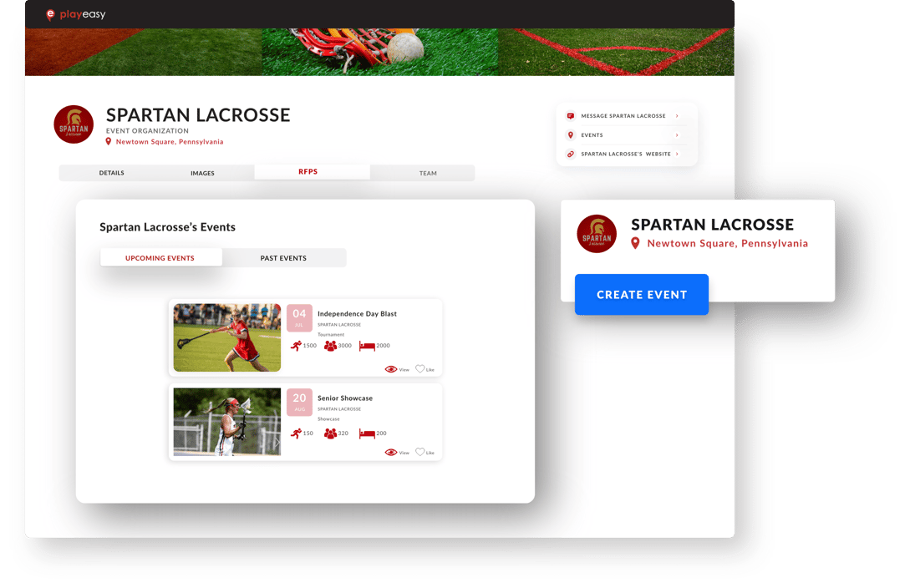Click the chain link icon for website
The image size is (910, 588).
tap(571, 155)
